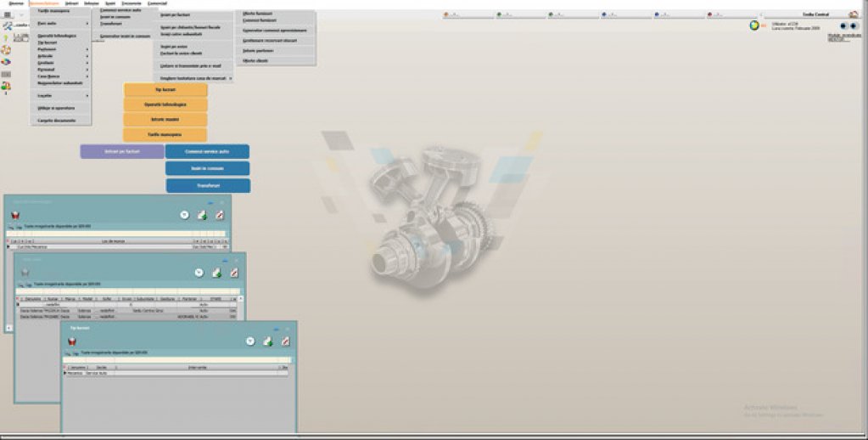
Task: Select Iesiri pe facturi menu entry
Action: pos(175,15)
